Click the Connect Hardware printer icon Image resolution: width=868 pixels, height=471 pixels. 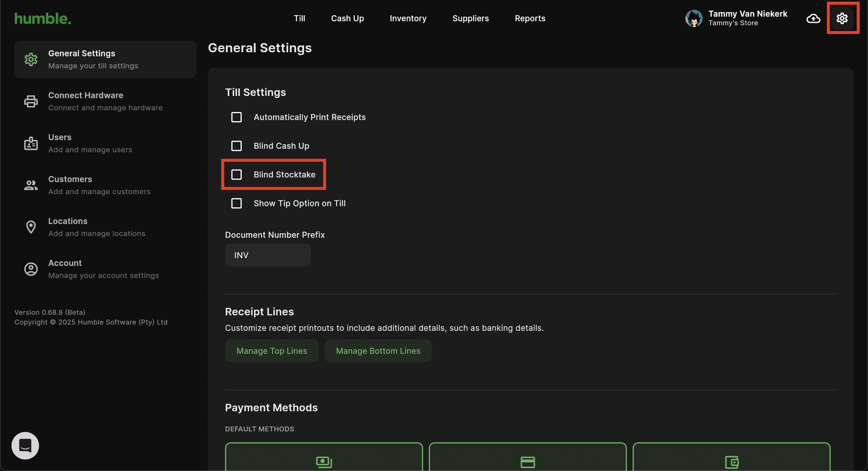(31, 101)
